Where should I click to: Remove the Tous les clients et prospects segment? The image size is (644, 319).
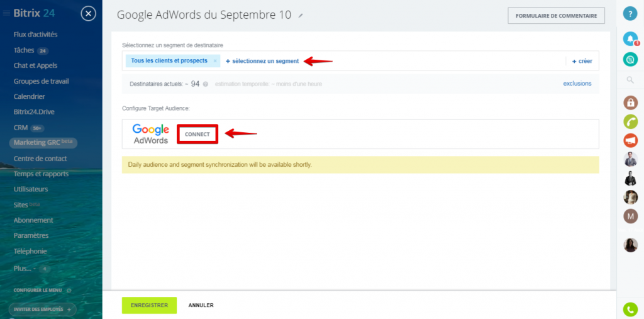coord(215,61)
